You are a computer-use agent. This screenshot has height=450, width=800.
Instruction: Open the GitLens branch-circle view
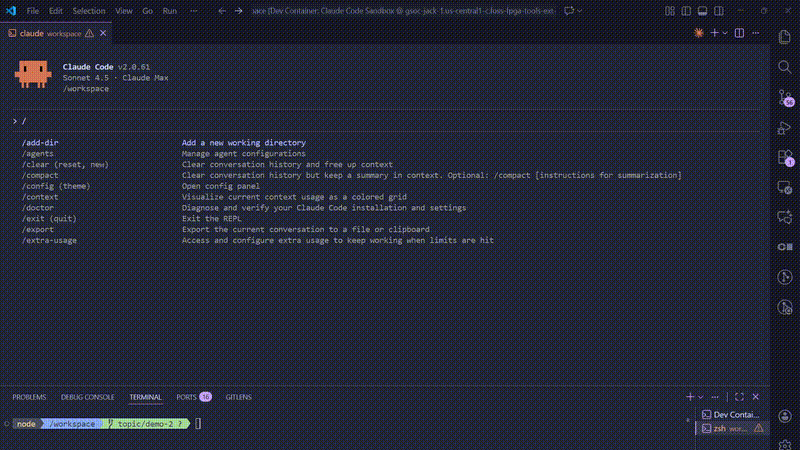pyautogui.click(x=785, y=277)
